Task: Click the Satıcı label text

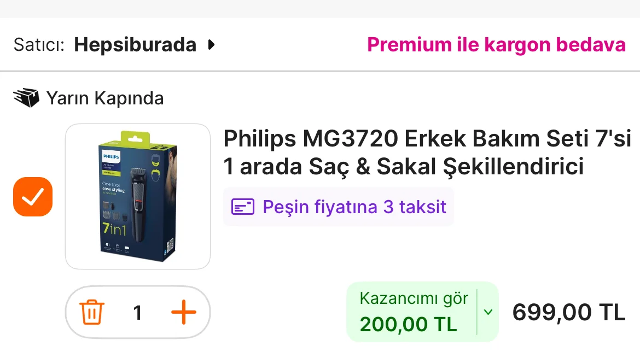Action: coord(39,44)
